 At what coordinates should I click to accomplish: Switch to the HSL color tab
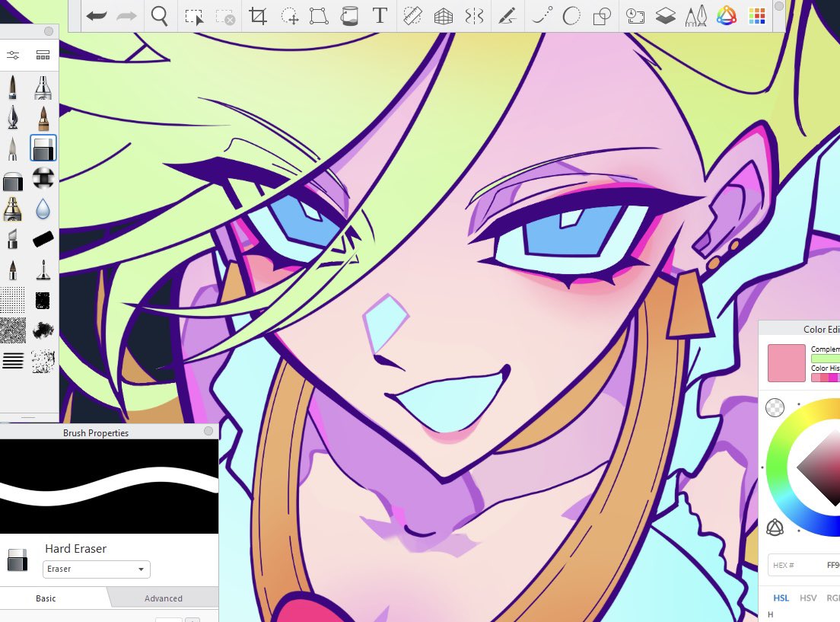[x=781, y=598]
